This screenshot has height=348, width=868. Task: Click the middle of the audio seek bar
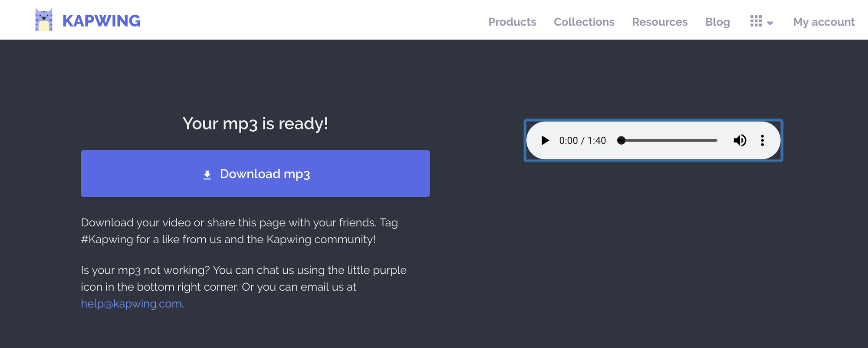click(x=669, y=140)
